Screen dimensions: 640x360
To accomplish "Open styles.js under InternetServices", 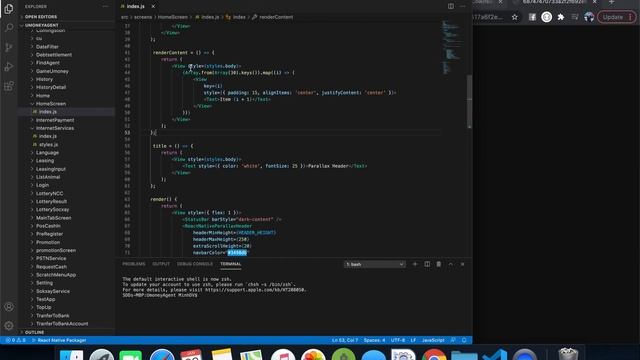I will click(x=48, y=144).
